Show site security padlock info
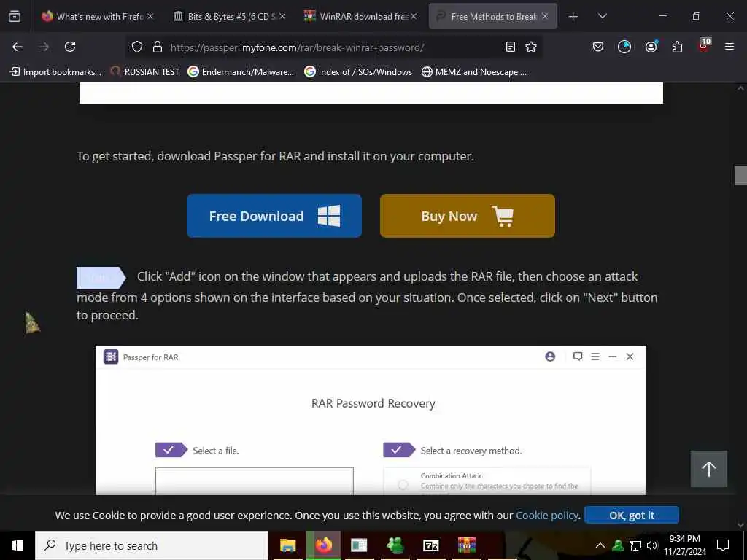Viewport: 747px width, 560px height. (158, 47)
